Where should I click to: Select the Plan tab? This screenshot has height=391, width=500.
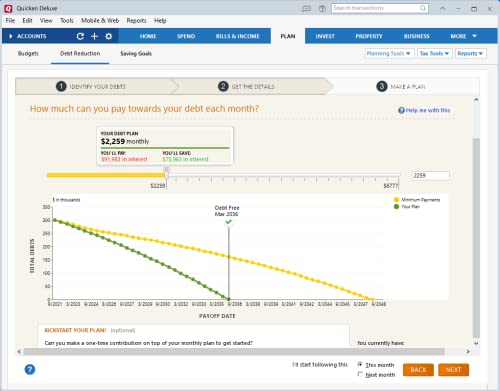pos(288,36)
